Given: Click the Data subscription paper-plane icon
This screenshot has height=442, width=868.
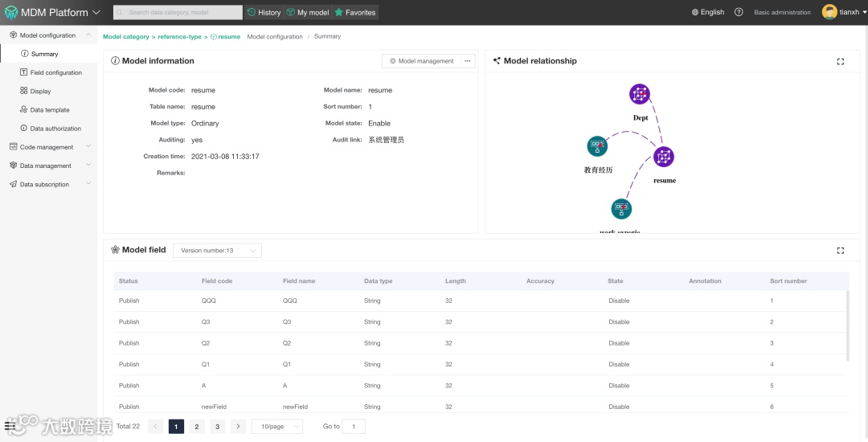Looking at the screenshot, I should [14, 184].
